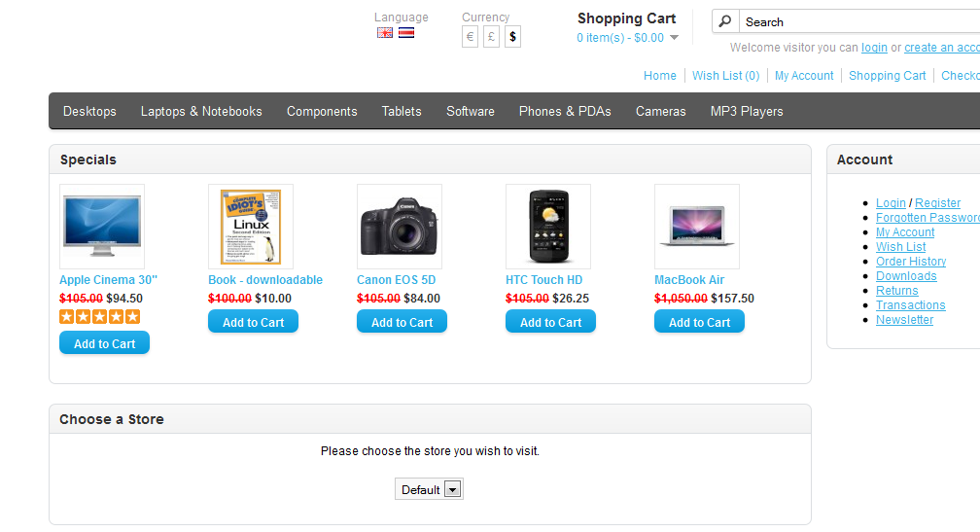Image resolution: width=980 pixels, height=532 pixels.
Task: Open the Wish List (0) header link
Action: [726, 76]
